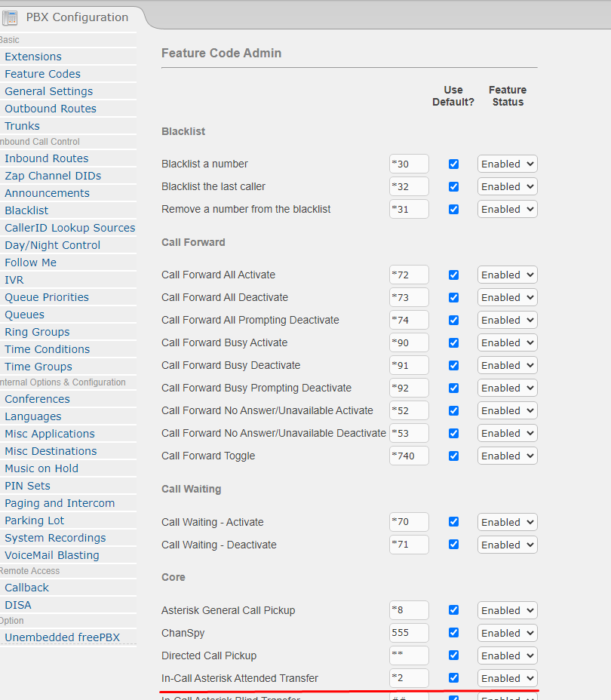The height and width of the screenshot is (700, 611).
Task: Open Parking Lot settings
Action: coord(34,521)
